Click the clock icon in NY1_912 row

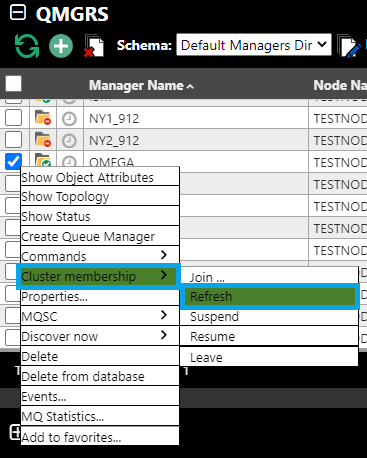tap(69, 119)
